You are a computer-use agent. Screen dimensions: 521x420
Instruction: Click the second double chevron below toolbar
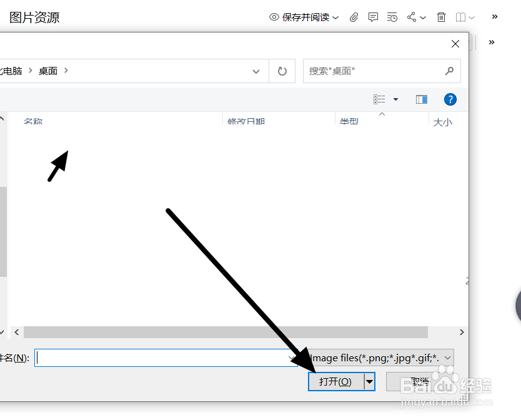[x=492, y=42]
